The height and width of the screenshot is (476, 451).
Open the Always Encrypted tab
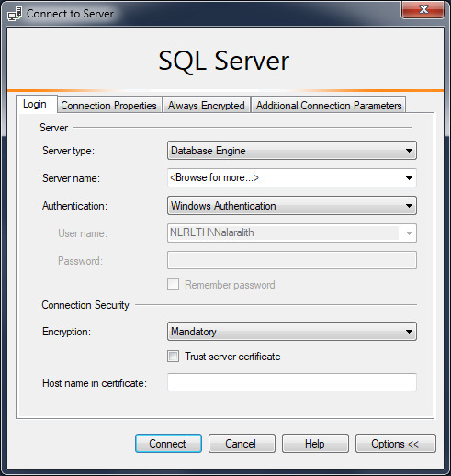[207, 106]
